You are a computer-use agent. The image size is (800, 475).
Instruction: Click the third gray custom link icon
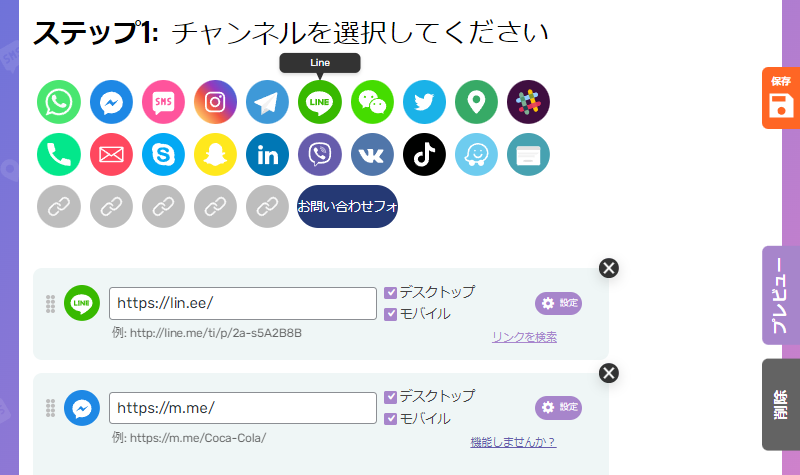coord(163,207)
